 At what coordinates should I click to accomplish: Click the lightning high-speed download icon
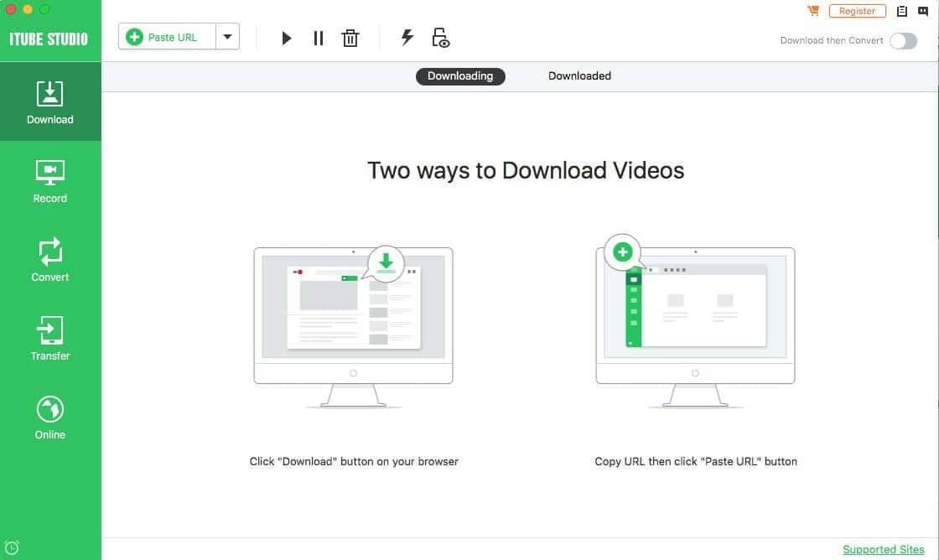pos(407,37)
